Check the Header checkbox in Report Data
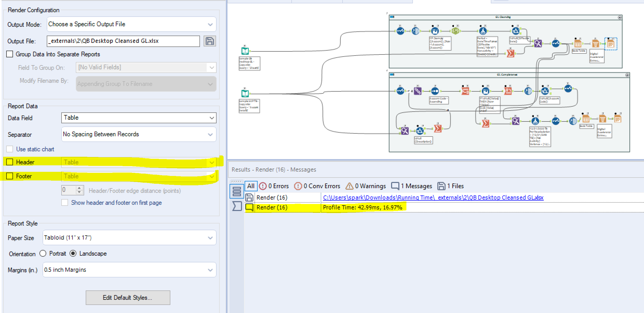Viewport: 644px width, 313px height. (x=10, y=162)
